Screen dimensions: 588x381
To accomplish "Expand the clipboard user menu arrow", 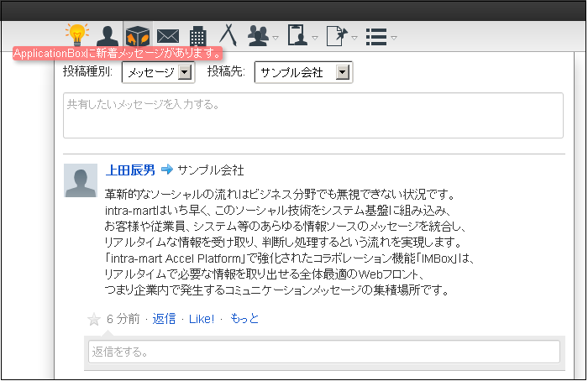I will coord(315,38).
